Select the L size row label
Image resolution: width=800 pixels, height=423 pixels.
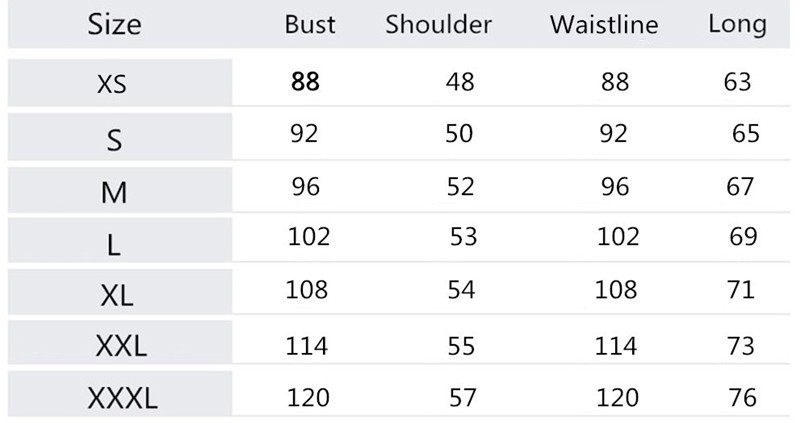[x=114, y=246]
